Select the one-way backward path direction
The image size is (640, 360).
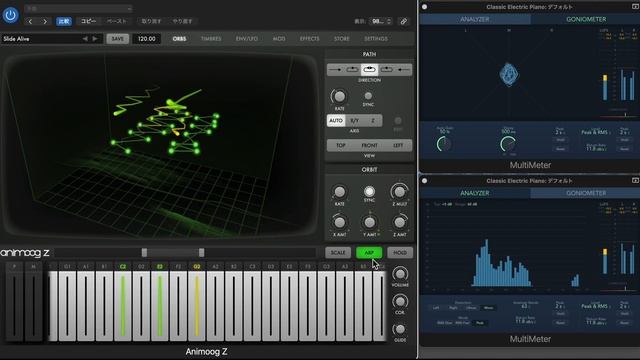pyautogui.click(x=404, y=70)
